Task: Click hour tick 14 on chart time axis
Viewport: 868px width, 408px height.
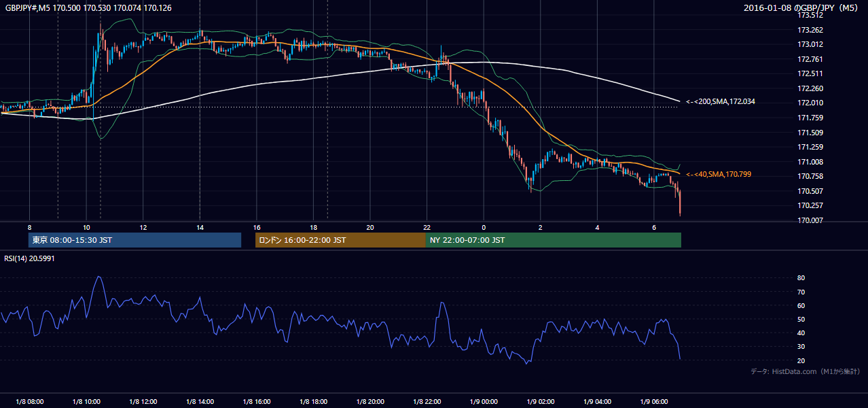Action: point(200,227)
